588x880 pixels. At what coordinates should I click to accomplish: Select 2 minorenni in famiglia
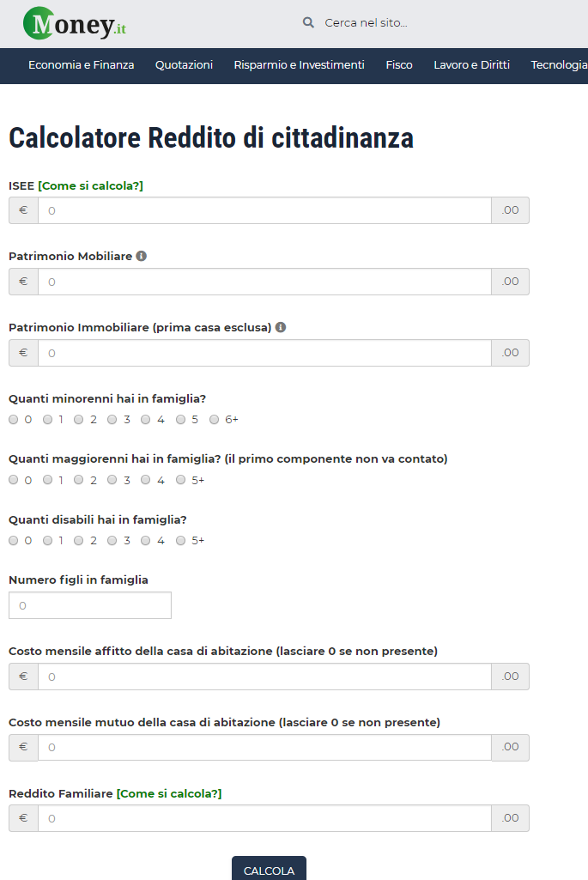[79, 419]
